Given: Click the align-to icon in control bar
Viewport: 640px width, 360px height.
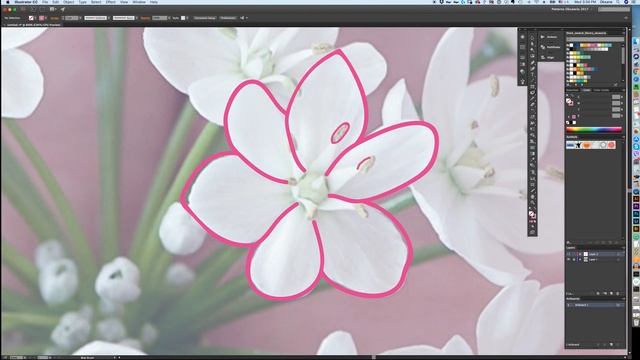Looking at the screenshot, I should click(242, 18).
